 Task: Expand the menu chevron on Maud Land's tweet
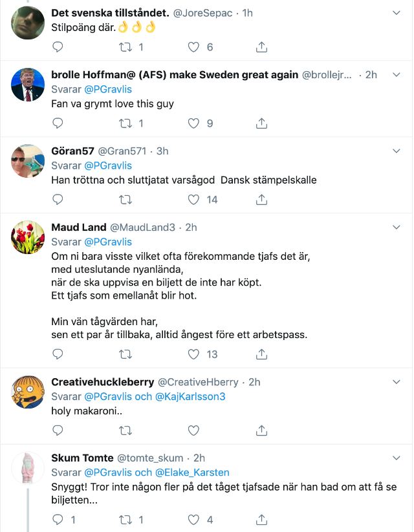click(x=397, y=228)
